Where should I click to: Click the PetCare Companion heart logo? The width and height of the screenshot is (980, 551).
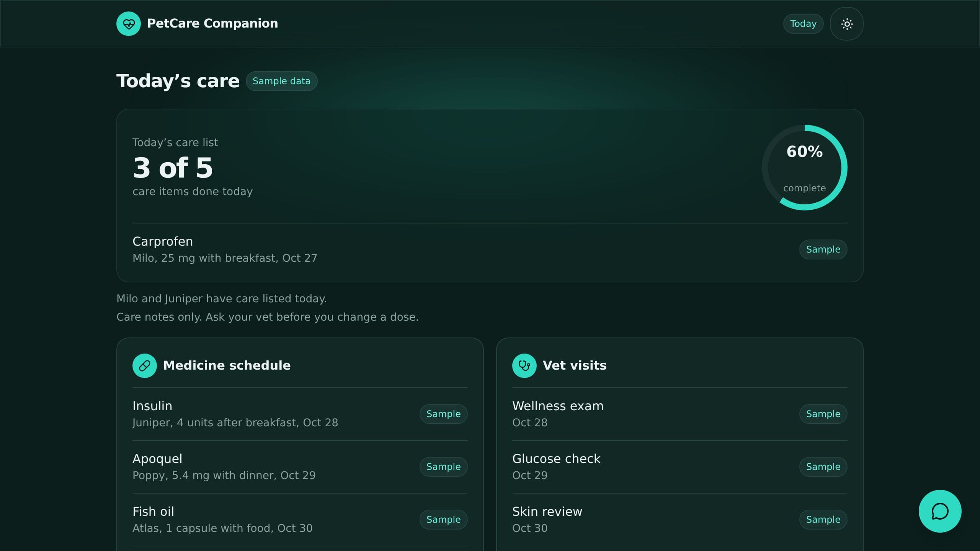[x=128, y=24]
